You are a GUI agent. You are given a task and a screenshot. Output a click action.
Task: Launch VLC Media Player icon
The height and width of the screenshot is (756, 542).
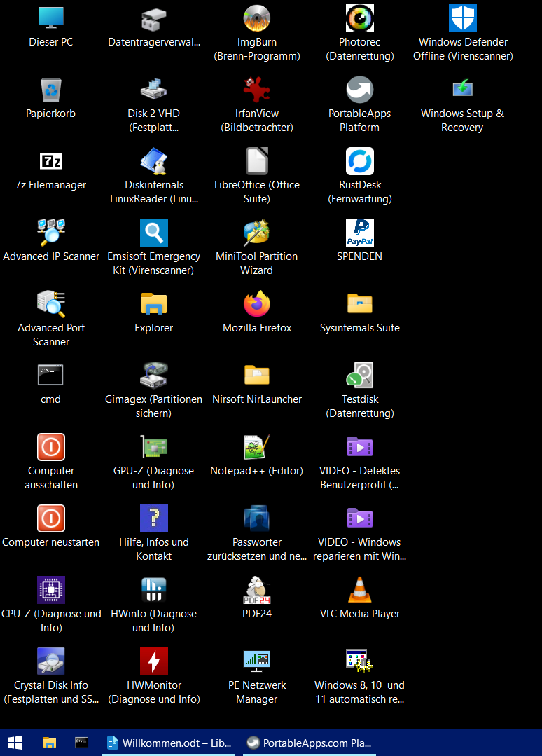pyautogui.click(x=360, y=589)
